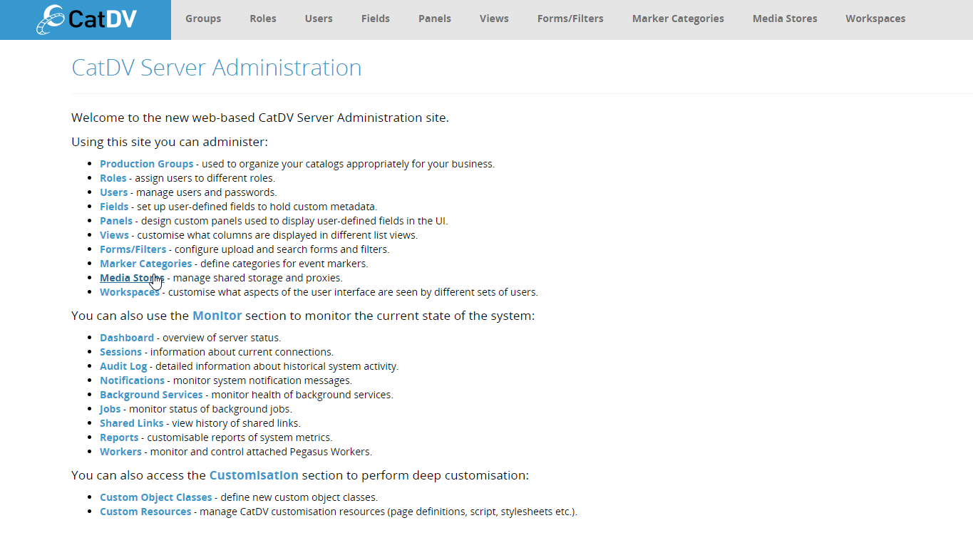973x560 pixels.
Task: Open the Dashboard link
Action: [x=127, y=338]
